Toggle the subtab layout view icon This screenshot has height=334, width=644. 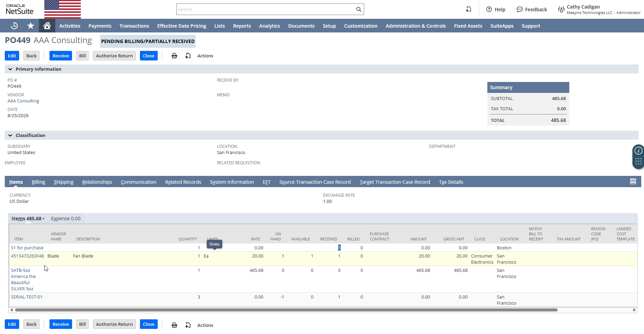click(633, 182)
